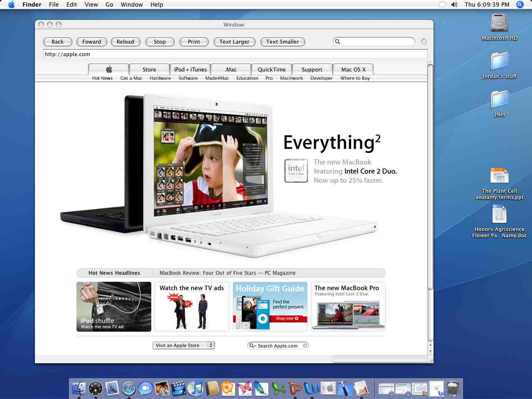Open Address Book icon in Dock
Viewport: 532px width, 399px height.
pyautogui.click(x=212, y=389)
